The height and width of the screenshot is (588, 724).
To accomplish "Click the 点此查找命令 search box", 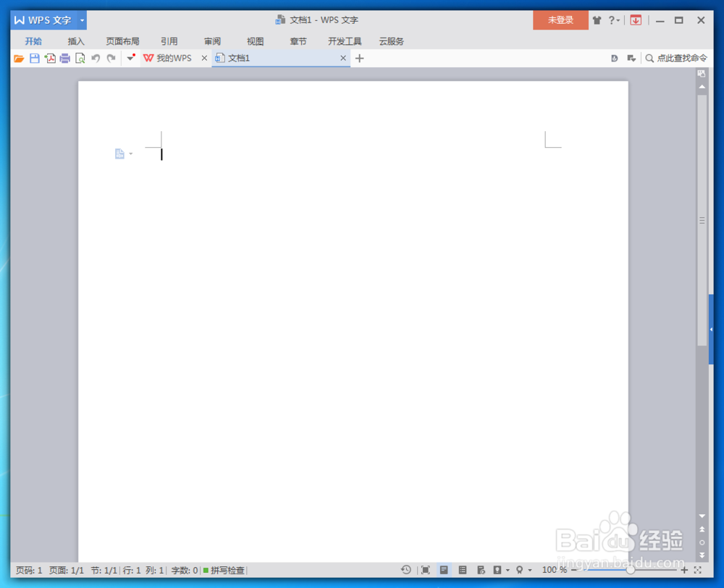I will coord(676,58).
